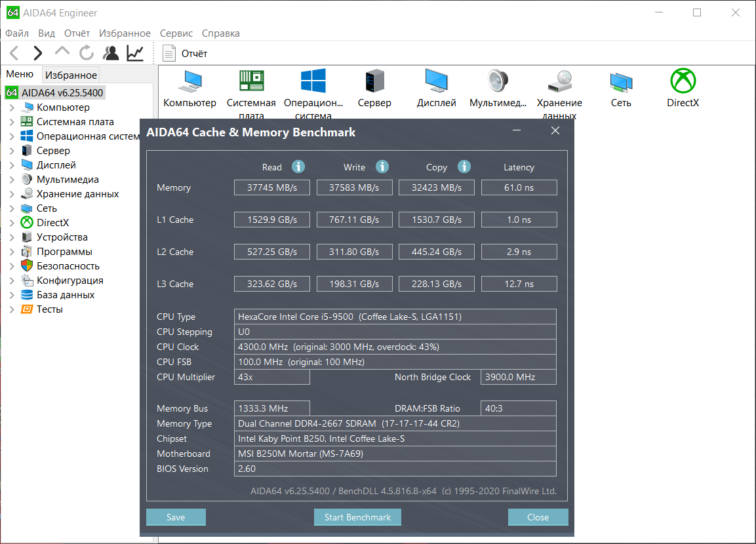Image resolution: width=756 pixels, height=544 pixels.
Task: Click the L2 Cache Copy value 445.24 GB/s
Action: pos(436,252)
